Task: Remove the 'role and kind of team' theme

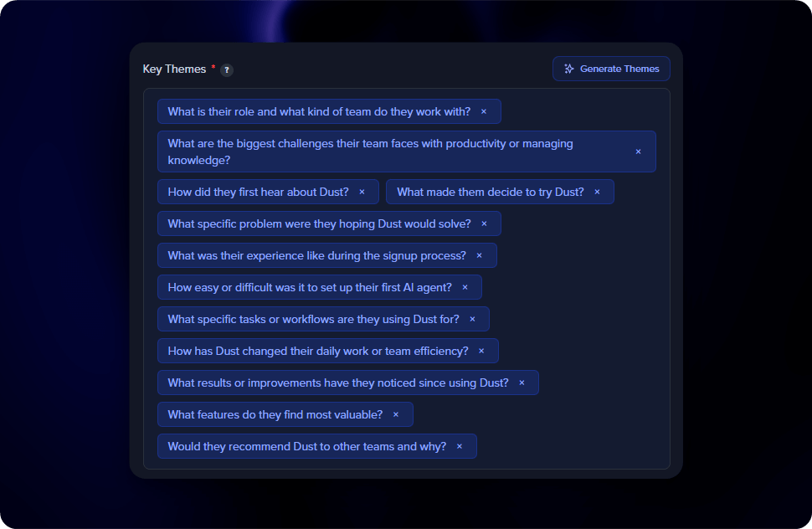Action: (x=484, y=111)
